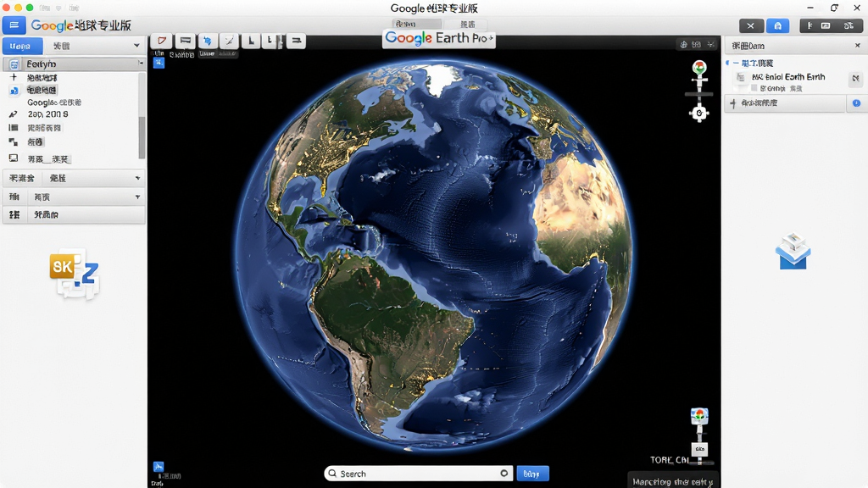This screenshot has height=488, width=868.
Task: Select the blue placemark pin tool
Action: (207, 41)
